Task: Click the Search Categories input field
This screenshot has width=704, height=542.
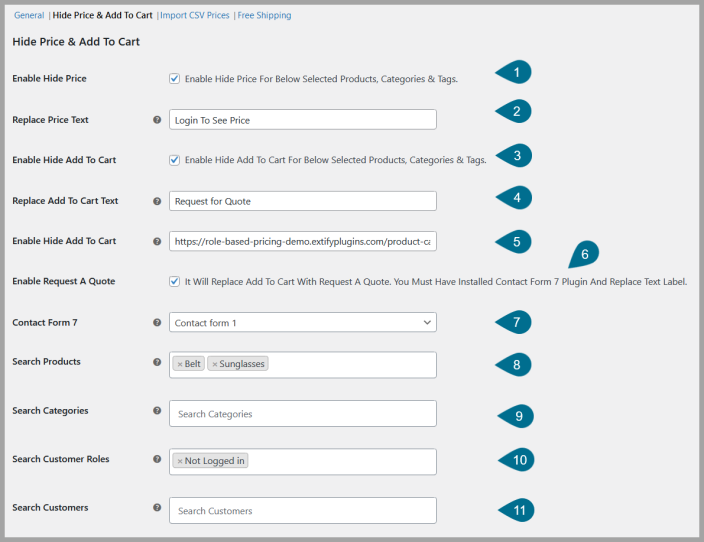Action: (302, 414)
